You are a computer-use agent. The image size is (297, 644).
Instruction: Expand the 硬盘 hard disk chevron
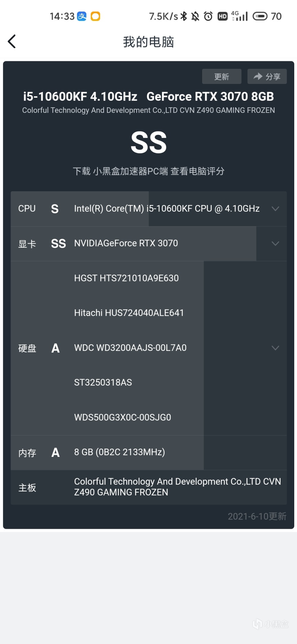pos(275,348)
